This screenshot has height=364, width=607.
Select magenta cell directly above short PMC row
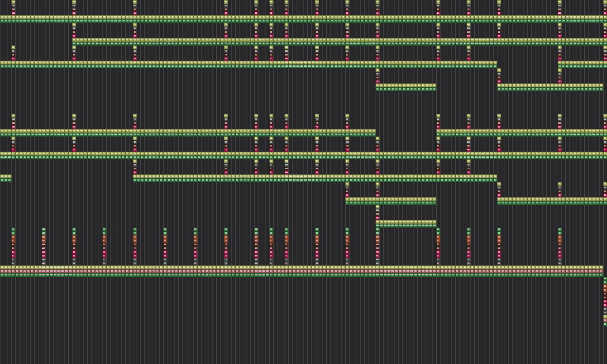377,218
